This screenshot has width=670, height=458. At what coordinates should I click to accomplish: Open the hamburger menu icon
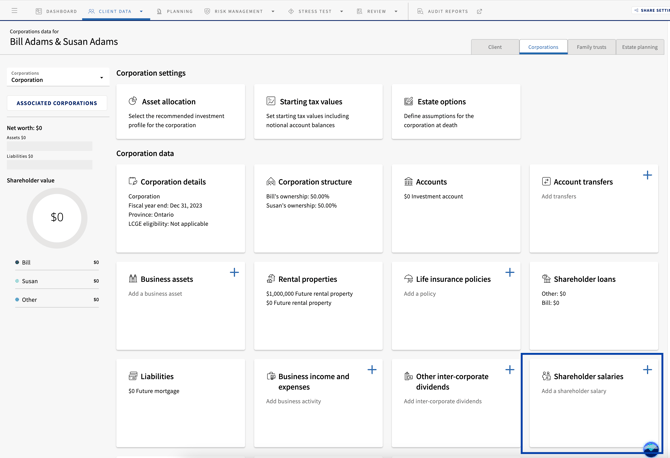(x=15, y=11)
